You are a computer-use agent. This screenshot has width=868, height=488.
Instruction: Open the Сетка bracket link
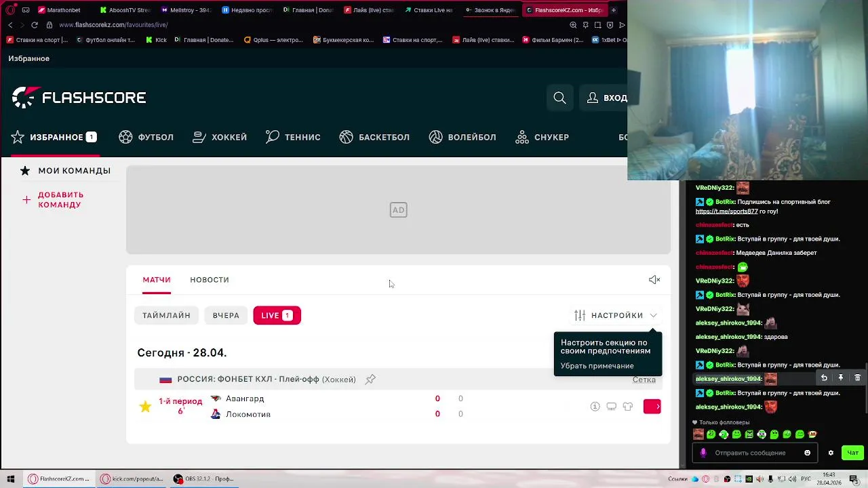[644, 380]
